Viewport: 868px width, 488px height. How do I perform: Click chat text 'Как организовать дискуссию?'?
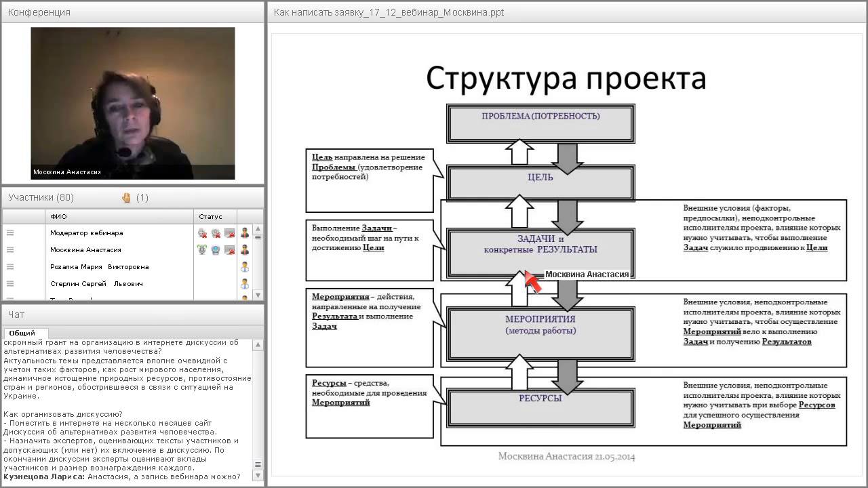tap(63, 414)
